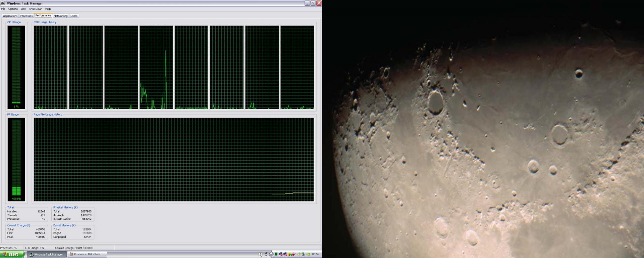
Task: Click the CPU history graph with the tall spike
Action: click(x=156, y=67)
